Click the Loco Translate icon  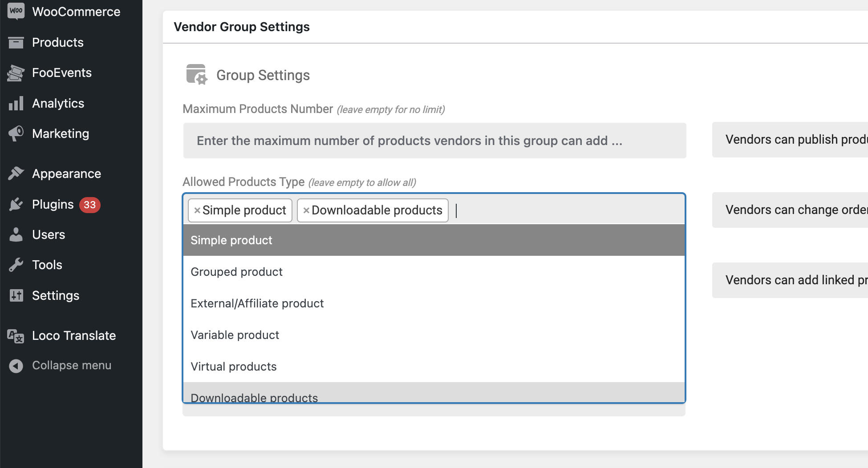click(x=16, y=336)
